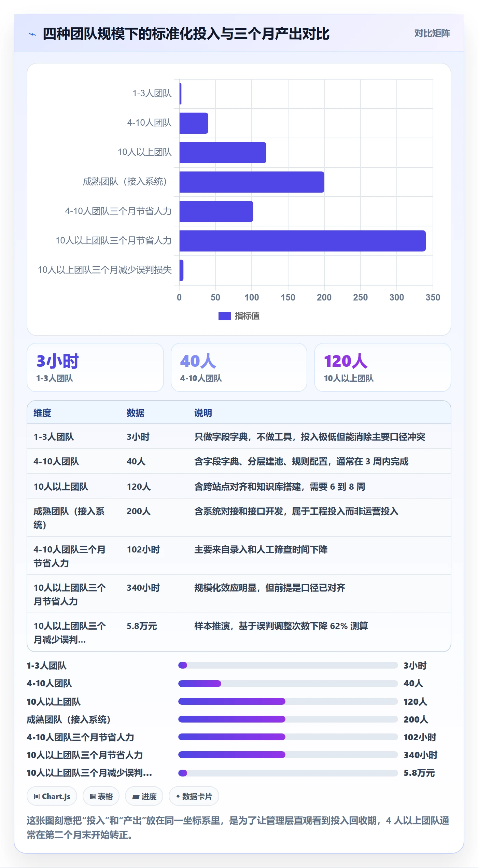
Task: Click the progress bar labeled 40人
Action: (288, 684)
